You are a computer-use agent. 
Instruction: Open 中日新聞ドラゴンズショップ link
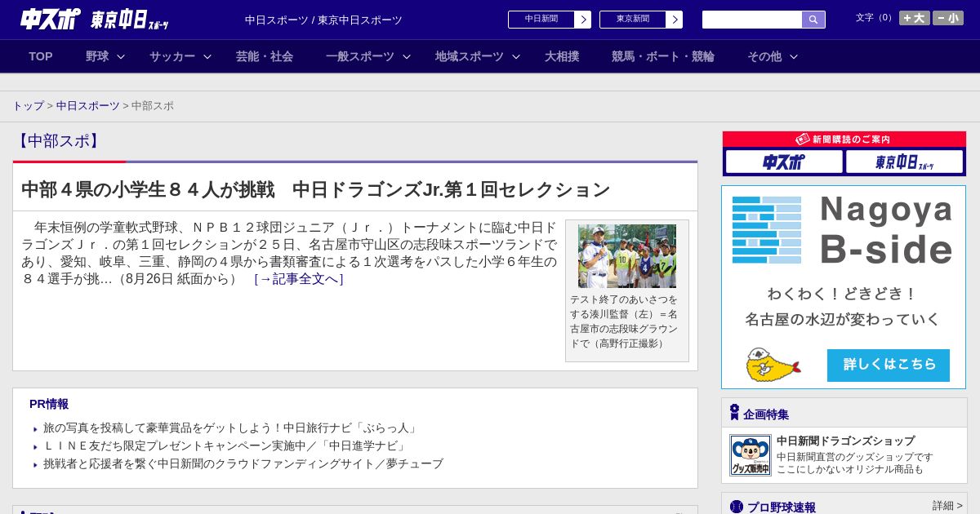845,441
